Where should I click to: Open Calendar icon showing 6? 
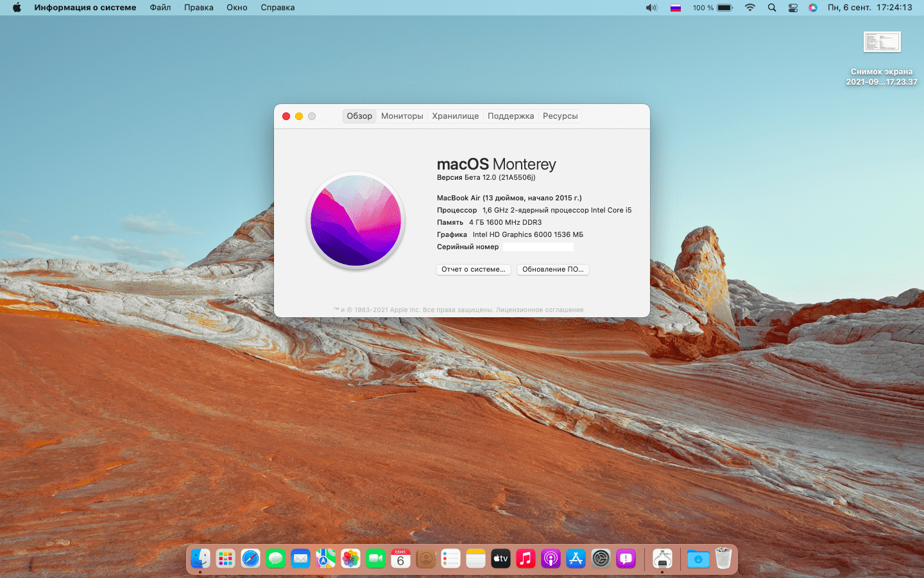pos(400,559)
